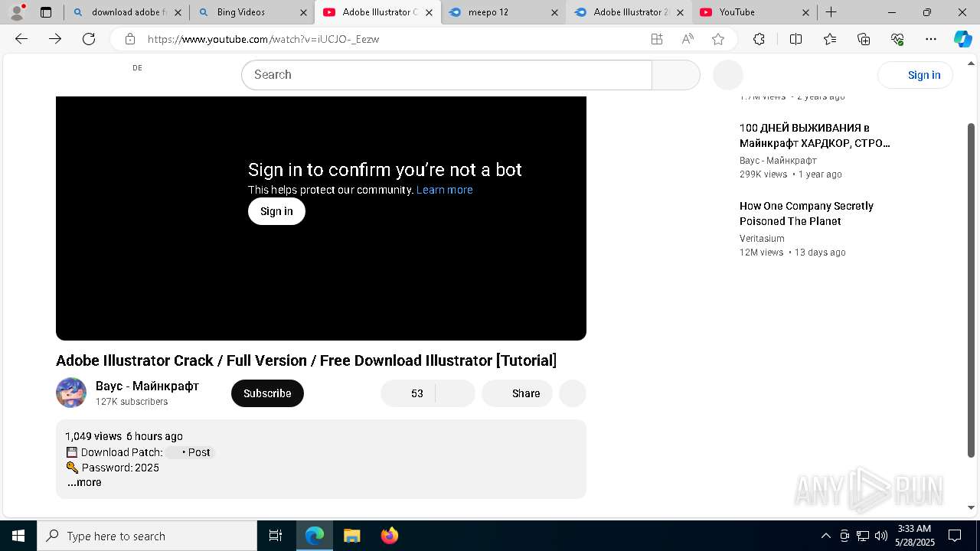The height and width of the screenshot is (551, 980).
Task: Click the taskbar search box
Action: pos(147,536)
